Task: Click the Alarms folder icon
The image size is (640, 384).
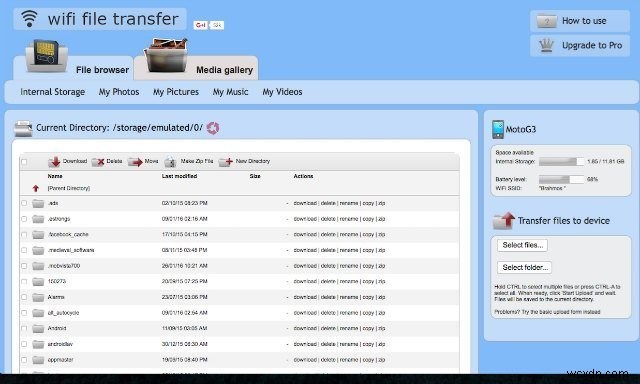Action: coord(38,297)
